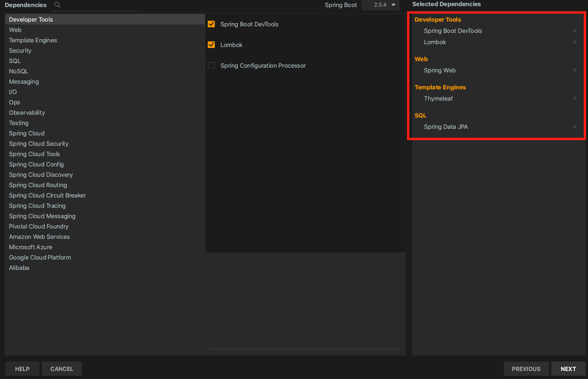
Task: Select the Messaging category
Action: coord(105,81)
